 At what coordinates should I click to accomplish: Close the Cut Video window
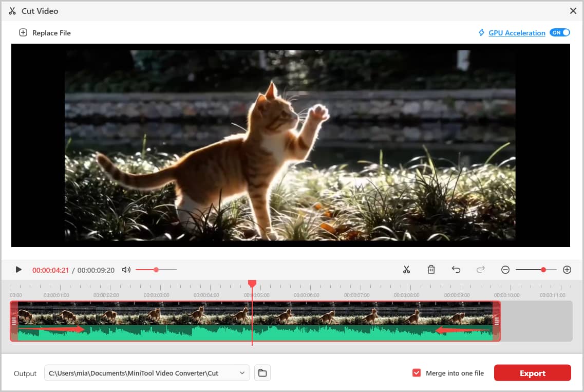(573, 11)
